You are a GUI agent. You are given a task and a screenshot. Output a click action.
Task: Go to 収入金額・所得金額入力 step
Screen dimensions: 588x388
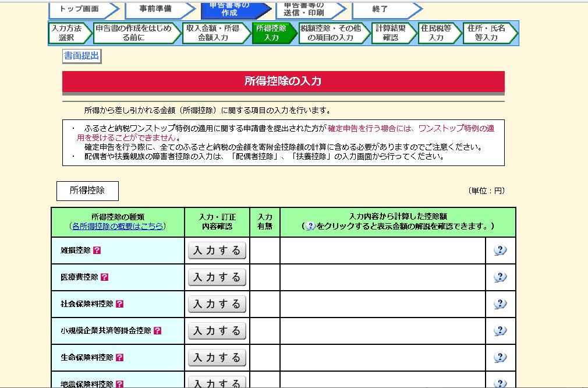click(213, 33)
